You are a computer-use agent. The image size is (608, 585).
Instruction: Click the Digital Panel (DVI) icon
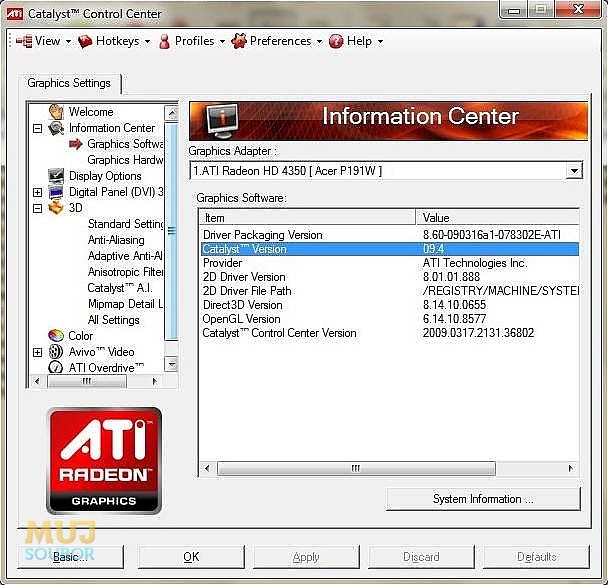coord(56,192)
